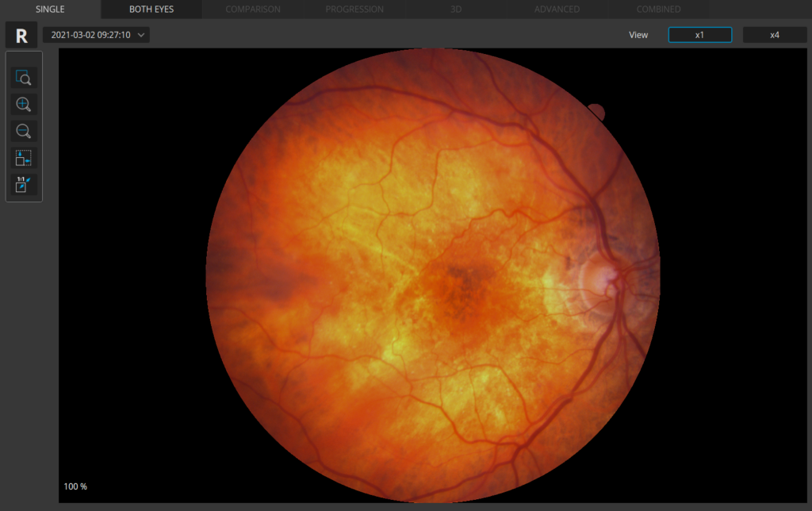The height and width of the screenshot is (511, 812).
Task: Click the 1:1 actual size icon
Action: click(x=23, y=185)
